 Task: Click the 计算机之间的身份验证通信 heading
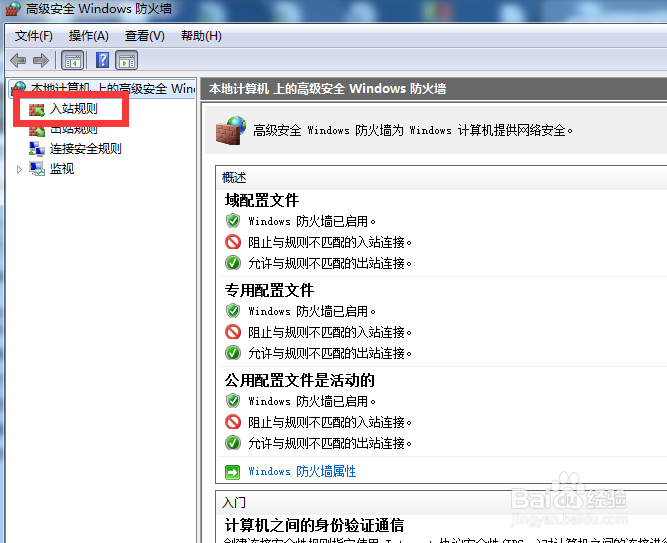click(314, 525)
